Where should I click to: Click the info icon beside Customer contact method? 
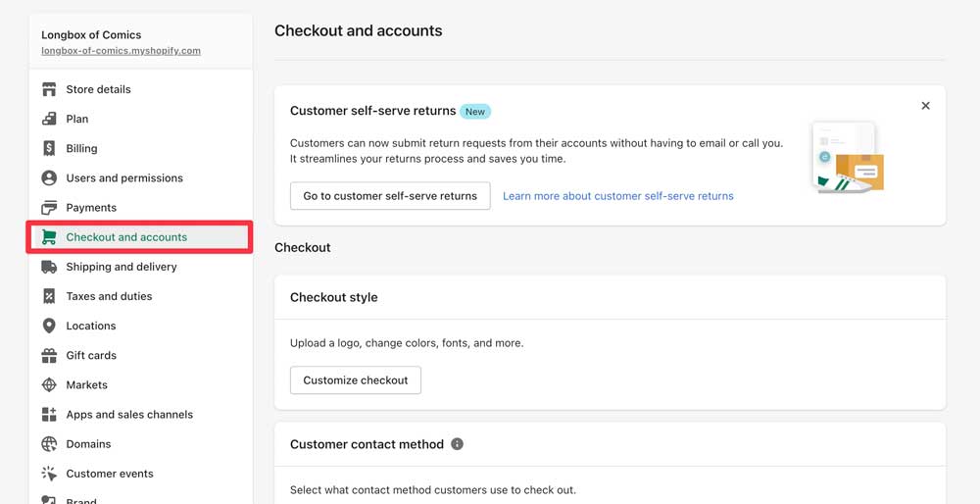[457, 444]
